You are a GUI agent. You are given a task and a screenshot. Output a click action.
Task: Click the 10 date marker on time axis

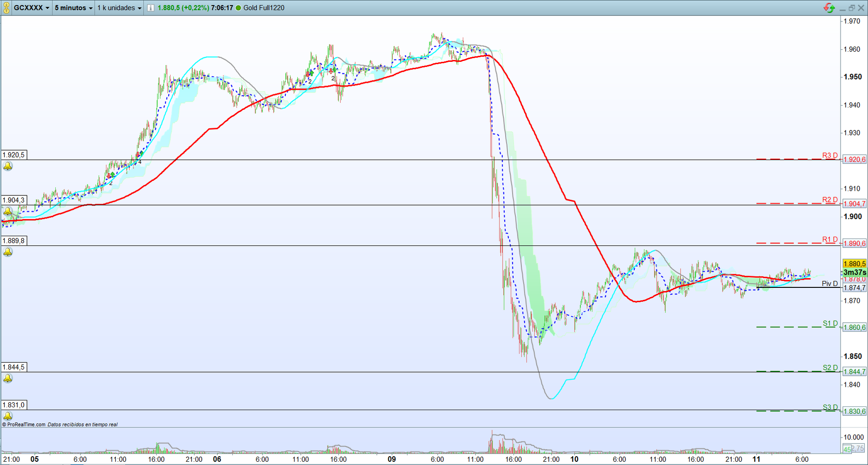574,459
